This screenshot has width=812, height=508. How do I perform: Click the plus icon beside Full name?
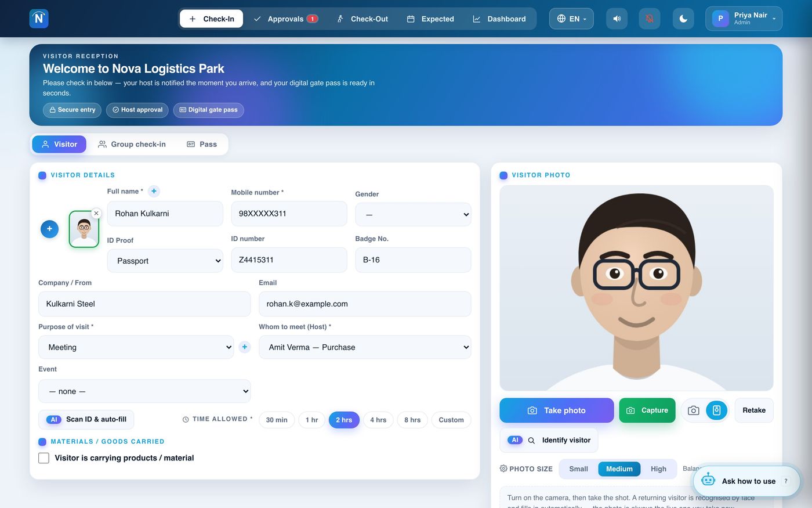tap(154, 191)
